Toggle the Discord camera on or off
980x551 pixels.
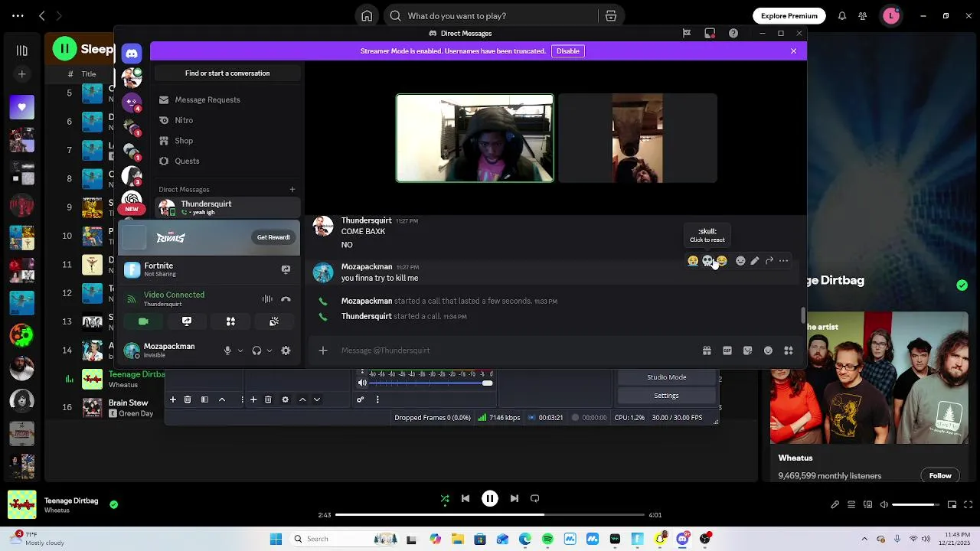coord(143,321)
